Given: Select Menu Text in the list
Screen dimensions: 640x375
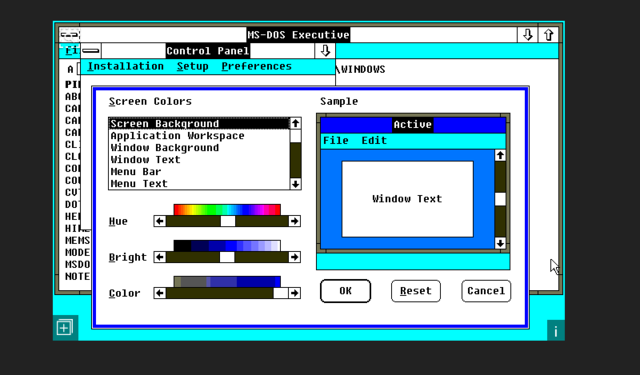Looking at the screenshot, I should tap(199, 184).
